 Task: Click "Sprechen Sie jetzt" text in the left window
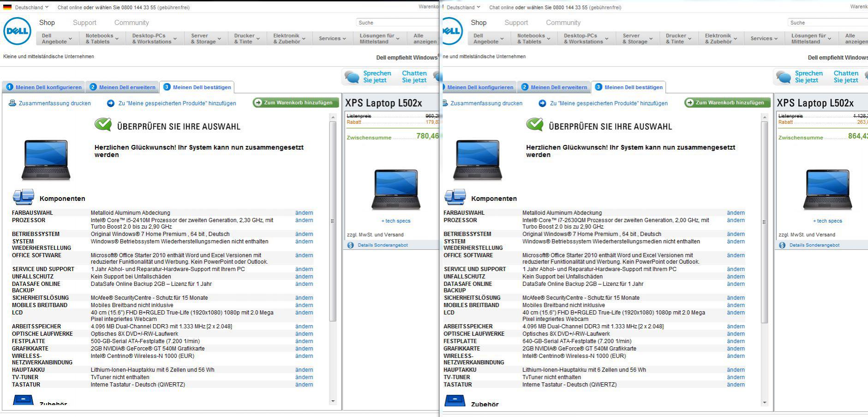tap(377, 77)
